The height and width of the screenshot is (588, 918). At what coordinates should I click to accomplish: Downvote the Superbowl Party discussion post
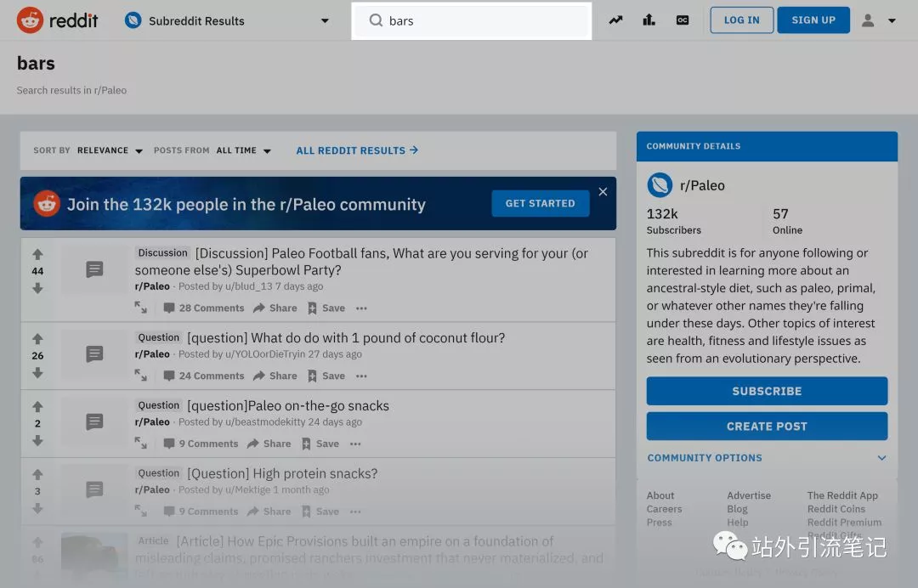(x=37, y=288)
